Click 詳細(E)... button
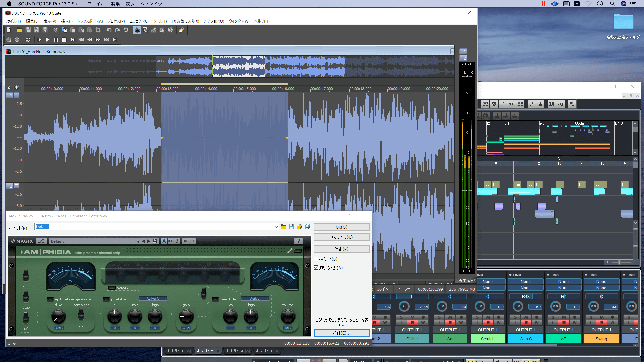This screenshot has height=362, width=644. tap(341, 333)
